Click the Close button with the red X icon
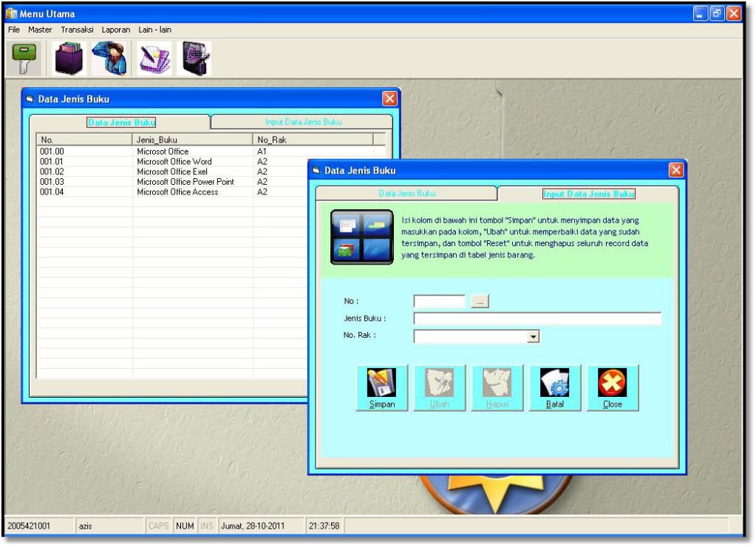756x547 pixels. coord(613,388)
